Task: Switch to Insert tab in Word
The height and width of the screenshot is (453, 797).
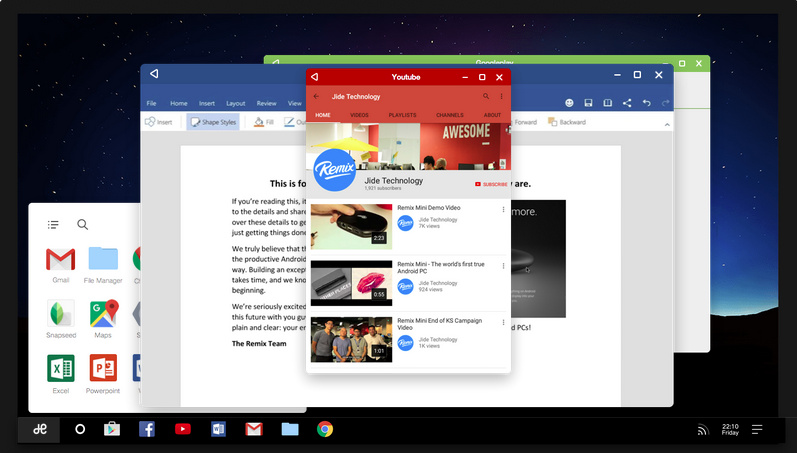Action: (x=206, y=103)
